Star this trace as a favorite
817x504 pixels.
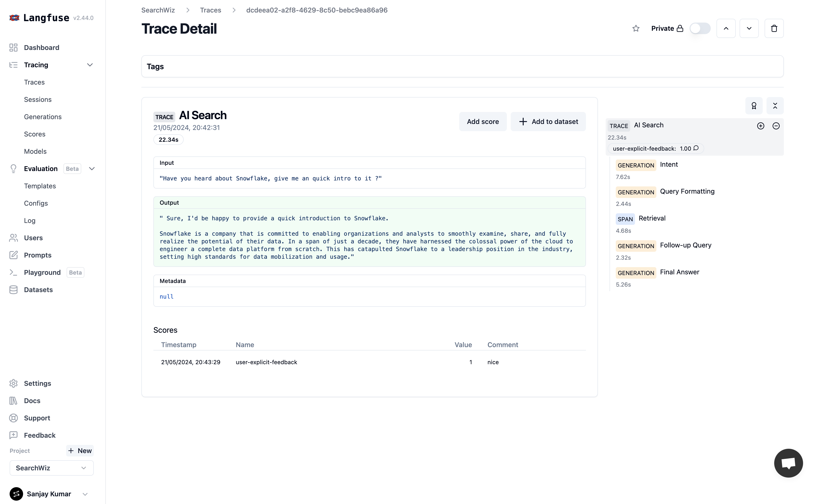[x=635, y=28]
